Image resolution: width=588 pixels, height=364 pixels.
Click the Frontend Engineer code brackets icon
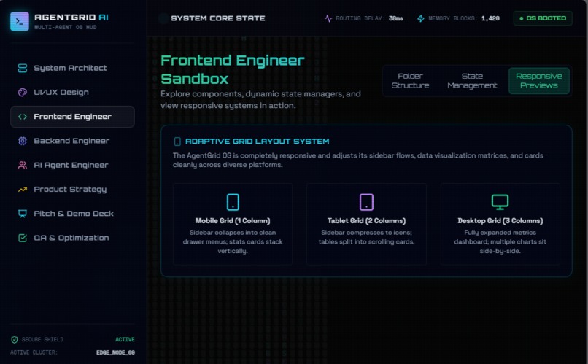tap(23, 117)
